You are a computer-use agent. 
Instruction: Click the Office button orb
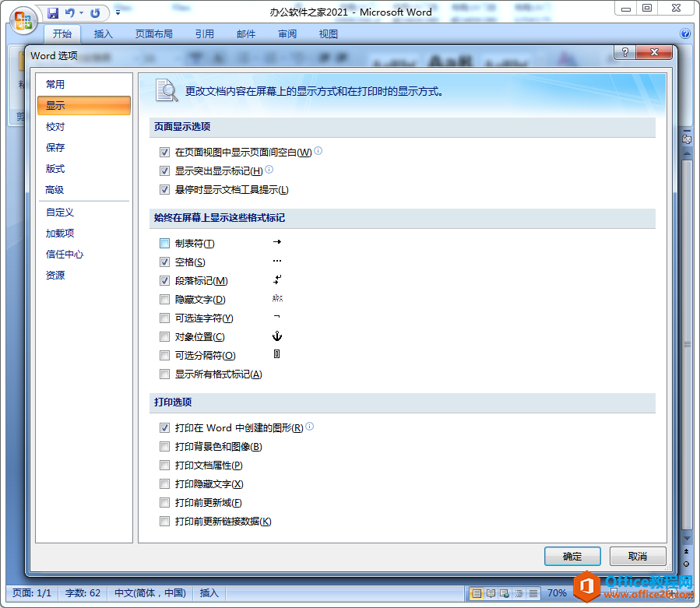pos(23,20)
